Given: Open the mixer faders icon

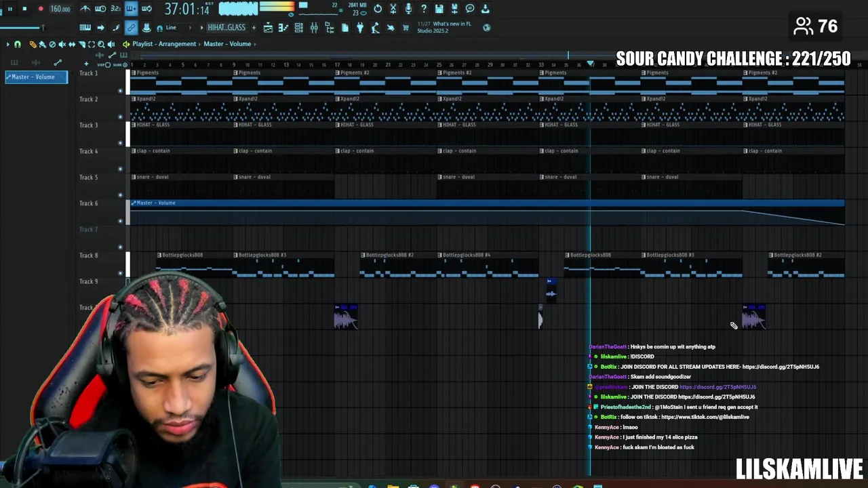Looking at the screenshot, I should click(314, 28).
